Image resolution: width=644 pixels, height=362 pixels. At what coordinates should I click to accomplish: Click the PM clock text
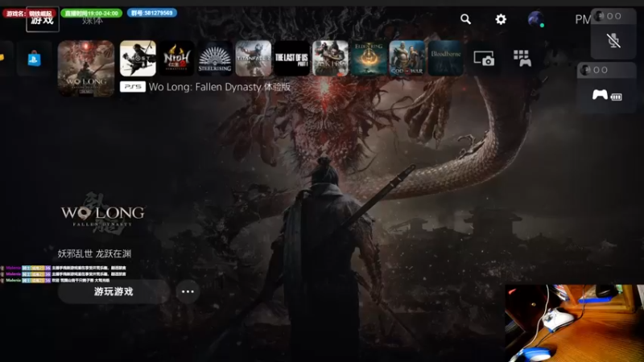582,19
